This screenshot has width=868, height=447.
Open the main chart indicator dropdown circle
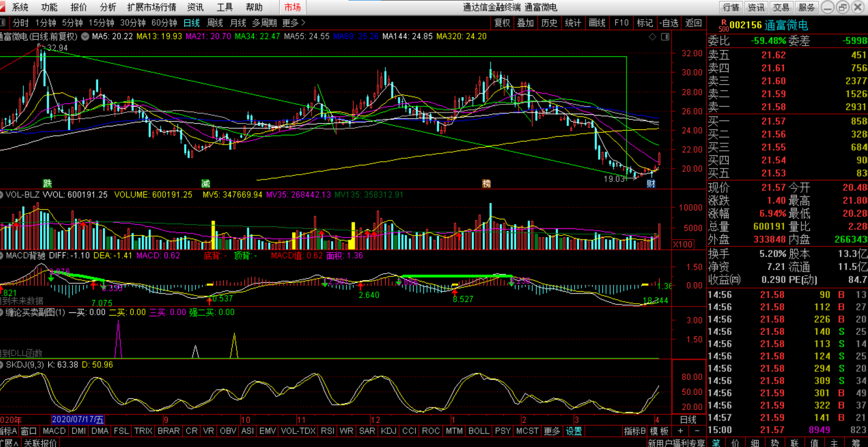[85, 36]
